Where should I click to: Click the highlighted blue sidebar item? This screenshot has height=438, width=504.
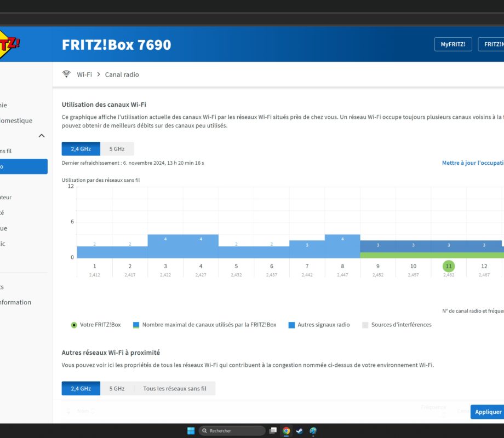(x=24, y=166)
